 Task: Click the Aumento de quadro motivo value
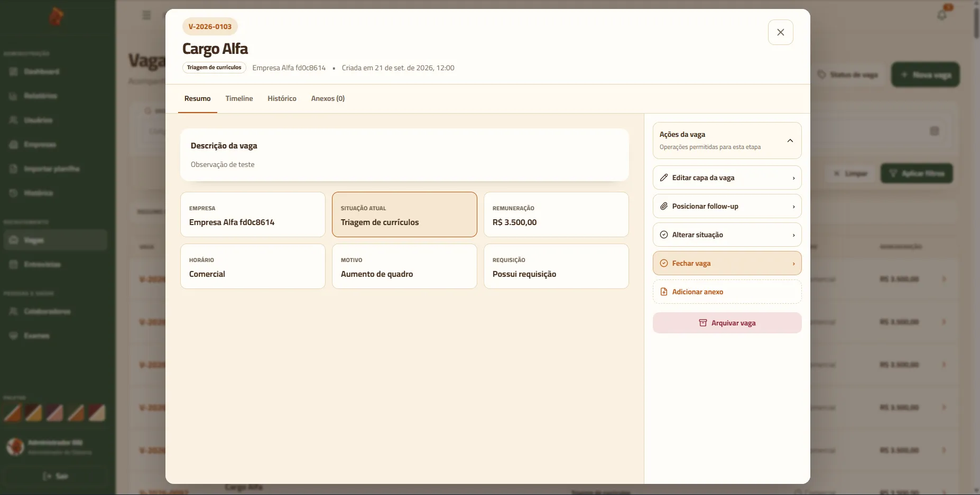[x=377, y=274]
